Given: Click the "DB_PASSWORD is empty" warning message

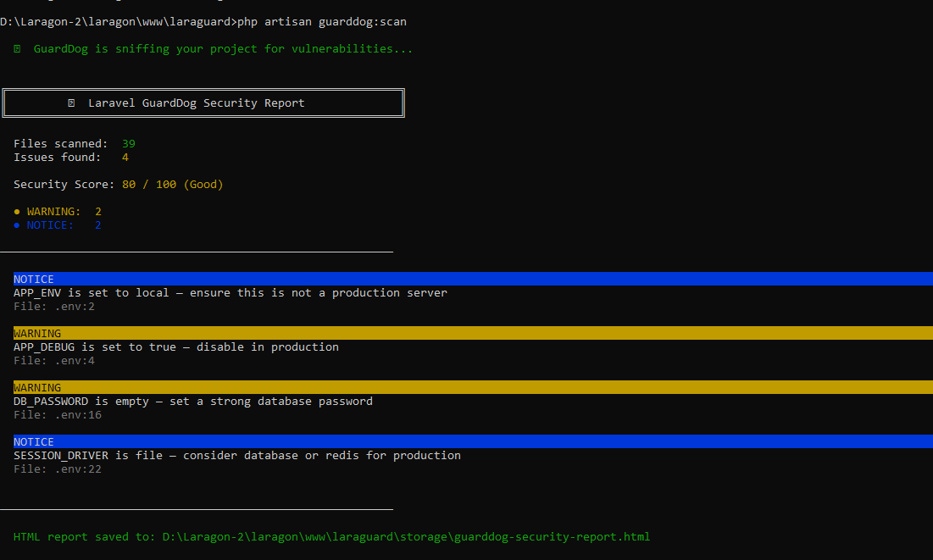Looking at the screenshot, I should pos(192,402).
